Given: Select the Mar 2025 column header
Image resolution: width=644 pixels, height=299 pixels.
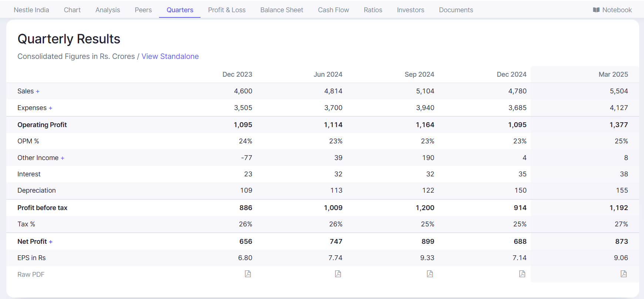Looking at the screenshot, I should click(x=613, y=74).
